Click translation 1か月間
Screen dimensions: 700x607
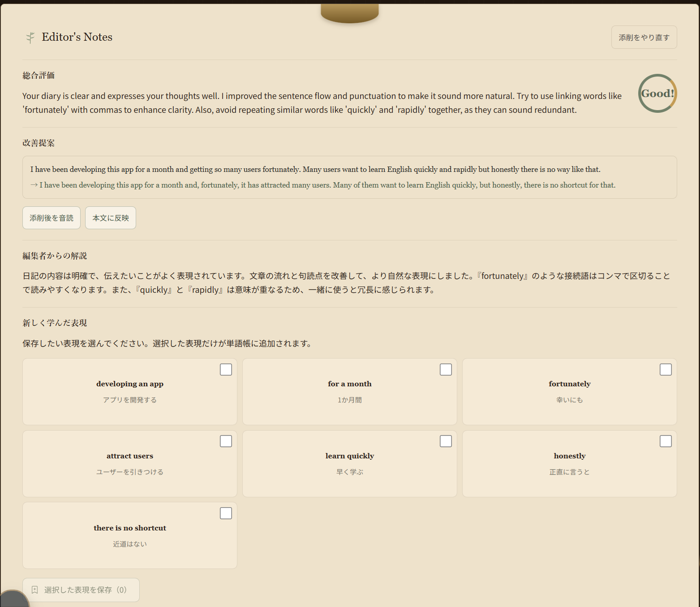(x=350, y=400)
